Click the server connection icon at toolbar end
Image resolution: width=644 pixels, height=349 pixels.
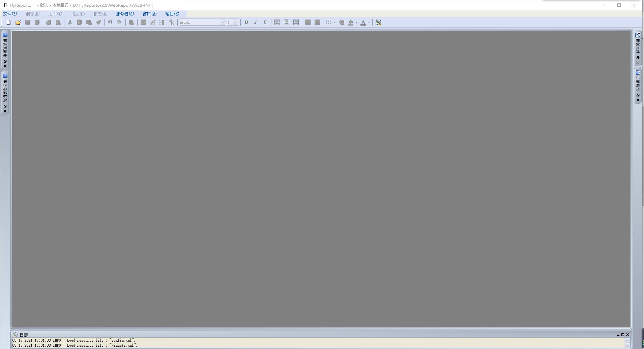point(378,22)
